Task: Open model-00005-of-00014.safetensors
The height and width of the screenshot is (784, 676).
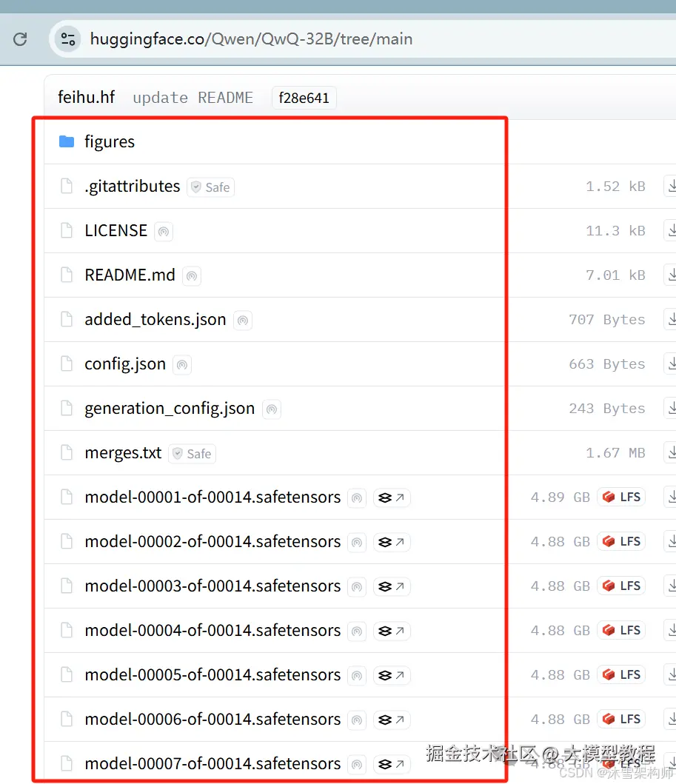Action: 212,675
